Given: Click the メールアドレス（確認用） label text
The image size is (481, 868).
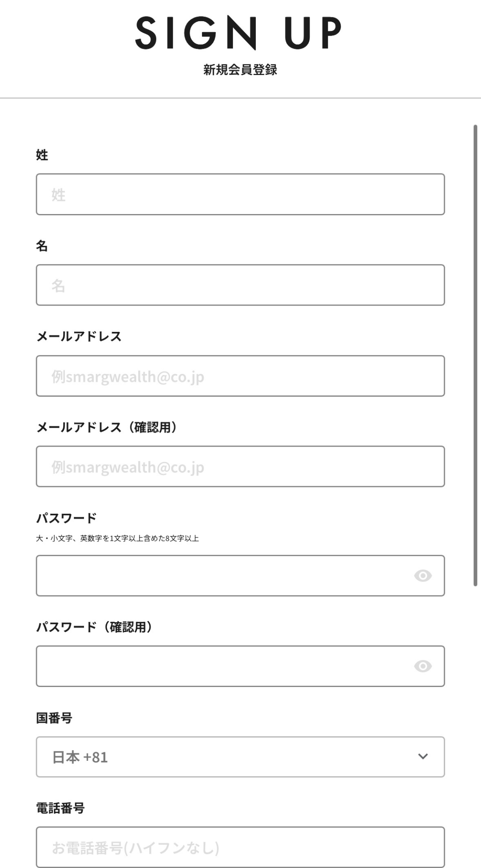Looking at the screenshot, I should pos(106,427).
